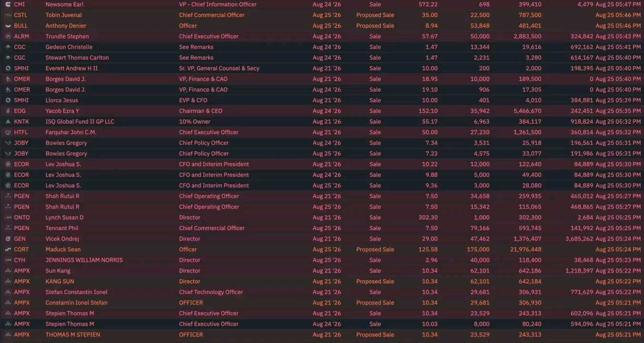The height and width of the screenshot is (343, 644).
Task: Click OMER logo in the 18.95 price row
Action: pos(8,79)
